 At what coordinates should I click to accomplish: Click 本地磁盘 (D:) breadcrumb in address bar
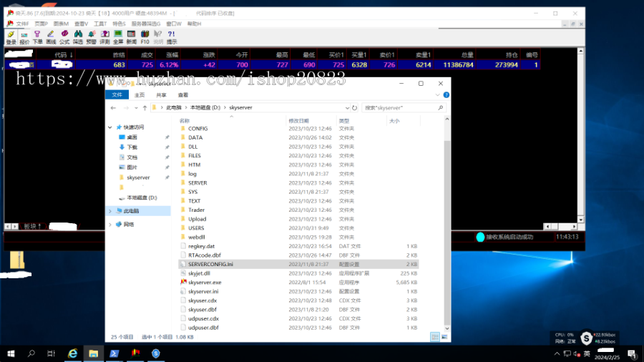click(x=205, y=107)
